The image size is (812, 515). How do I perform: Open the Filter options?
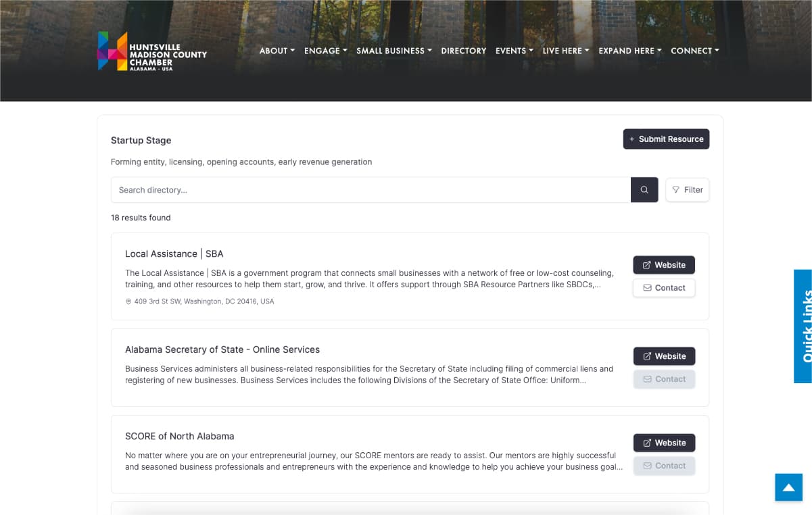(x=688, y=190)
